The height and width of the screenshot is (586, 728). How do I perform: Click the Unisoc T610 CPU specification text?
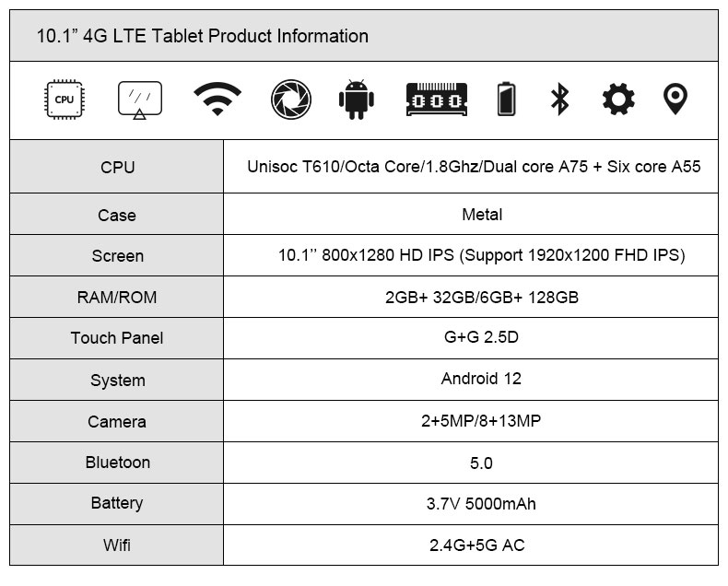pyautogui.click(x=474, y=166)
